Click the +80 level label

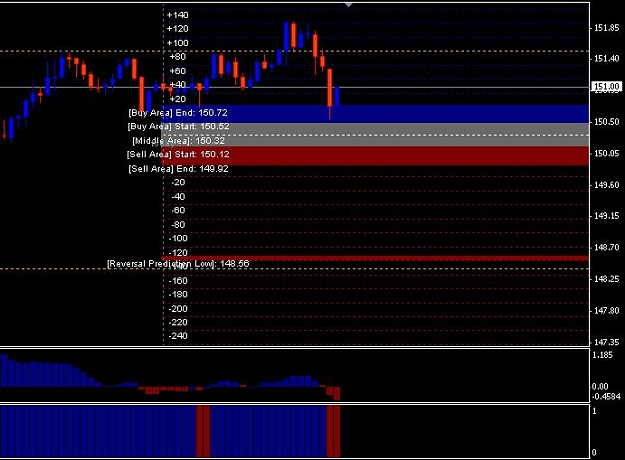pyautogui.click(x=178, y=57)
